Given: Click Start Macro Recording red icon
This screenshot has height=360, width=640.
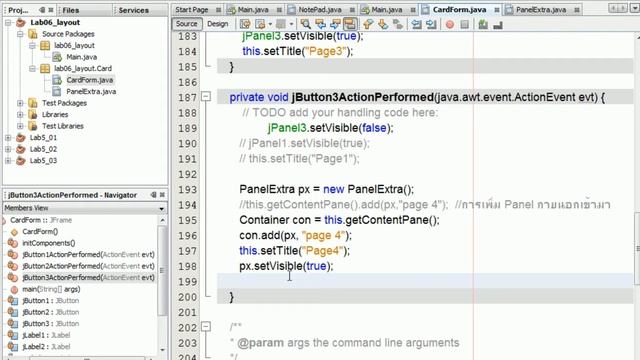Looking at the screenshot, I should (x=449, y=24).
